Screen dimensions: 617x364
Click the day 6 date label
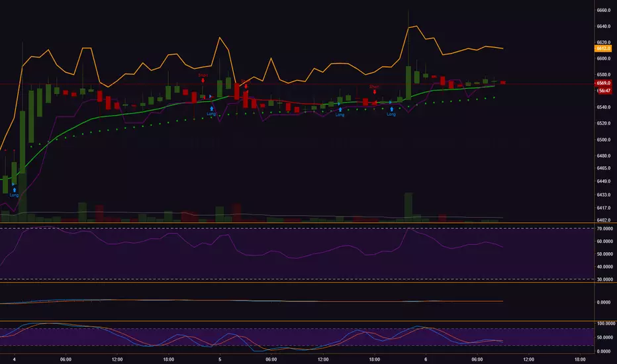click(x=426, y=359)
